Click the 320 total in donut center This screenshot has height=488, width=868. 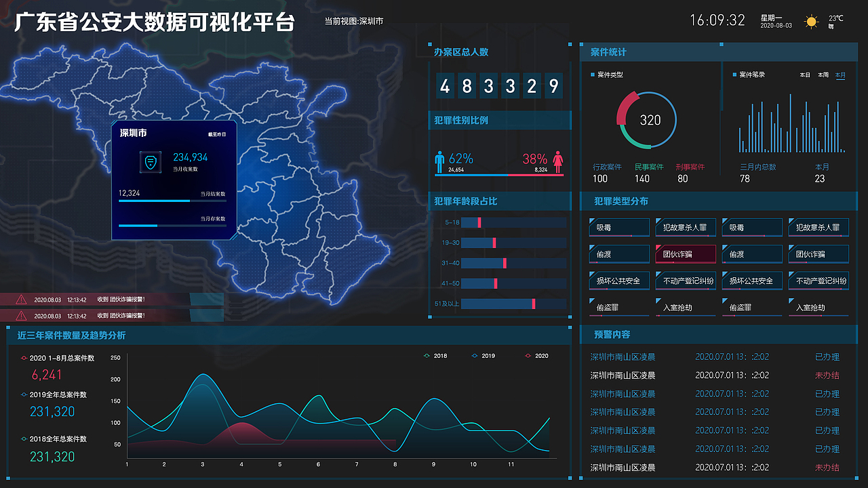pyautogui.click(x=650, y=120)
